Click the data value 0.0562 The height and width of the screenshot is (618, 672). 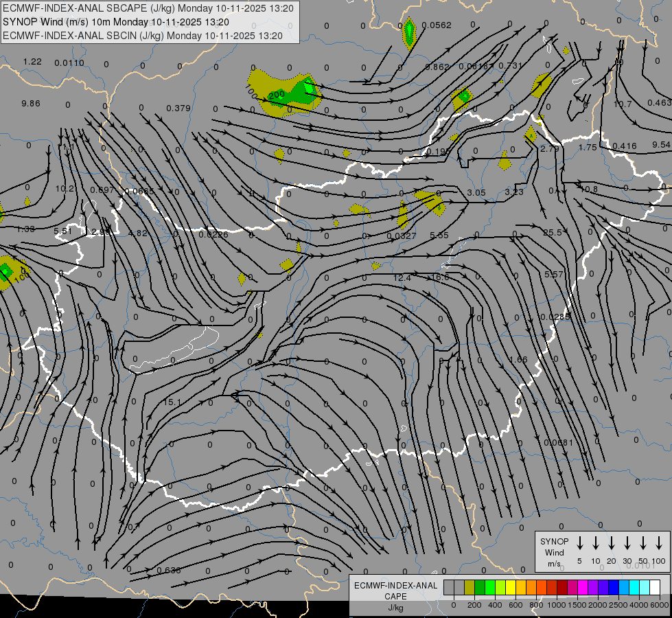437,25
